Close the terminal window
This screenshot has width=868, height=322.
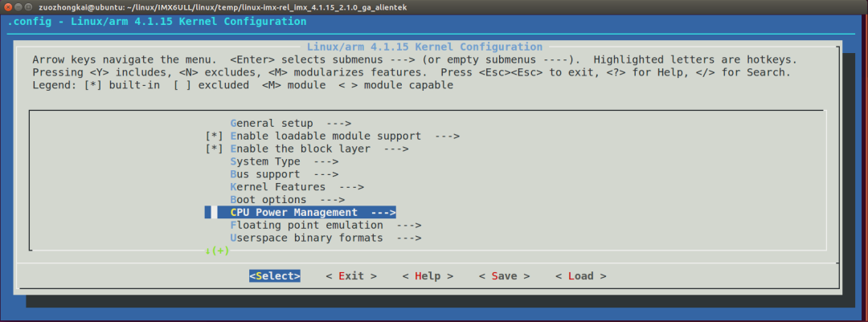(9, 6)
